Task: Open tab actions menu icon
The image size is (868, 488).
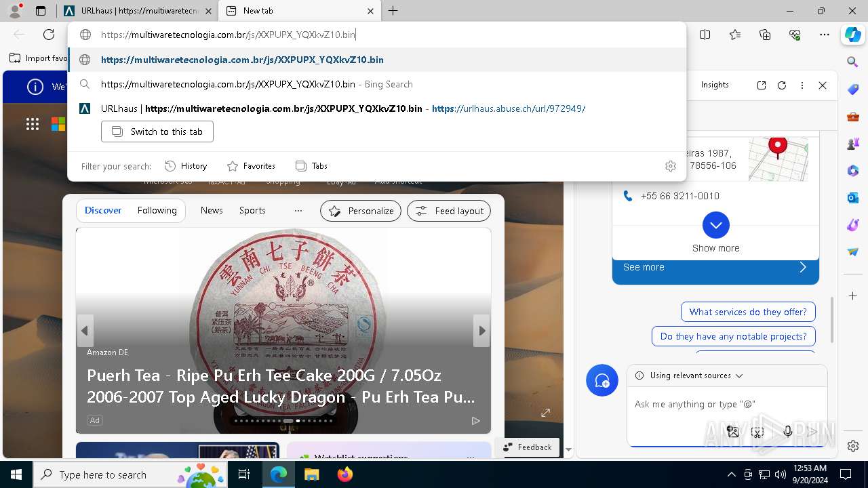Action: pos(41,11)
